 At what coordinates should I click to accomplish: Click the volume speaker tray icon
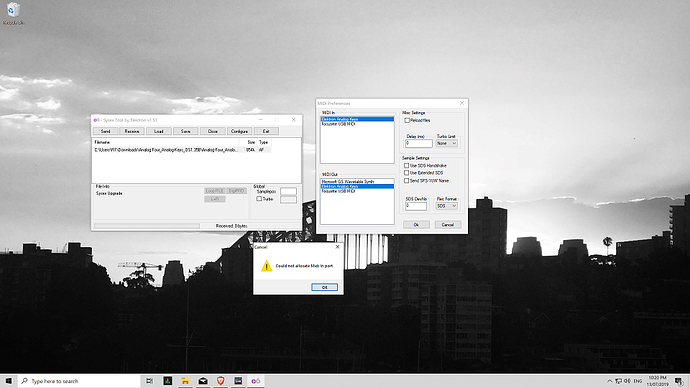pos(628,381)
